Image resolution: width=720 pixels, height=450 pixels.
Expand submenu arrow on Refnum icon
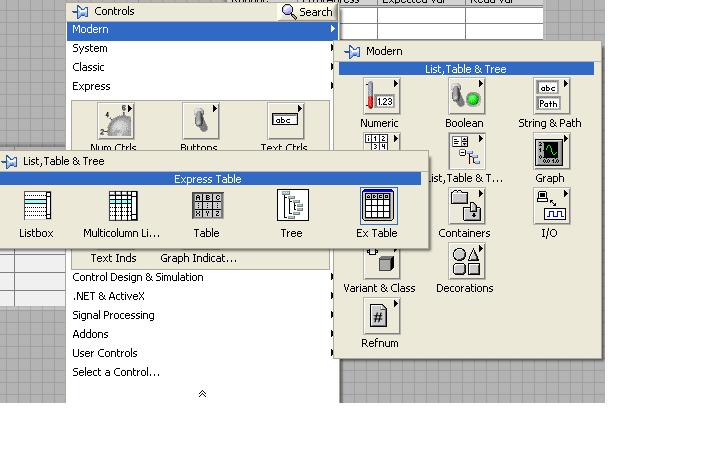tap(396, 304)
